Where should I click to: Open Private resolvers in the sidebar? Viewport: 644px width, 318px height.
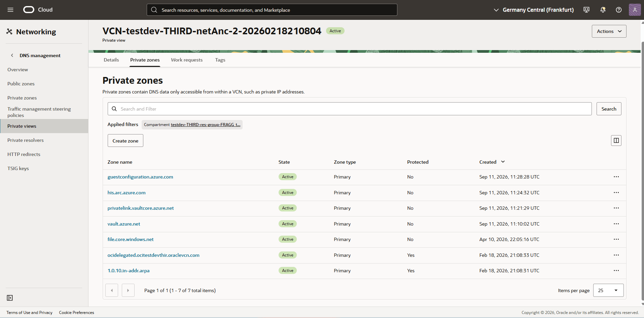coord(26,140)
